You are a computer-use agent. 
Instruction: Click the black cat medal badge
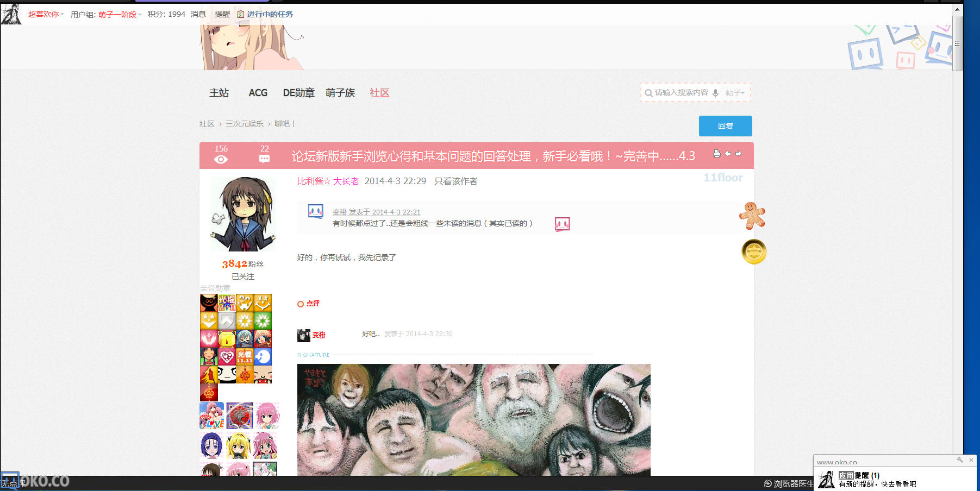[209, 303]
